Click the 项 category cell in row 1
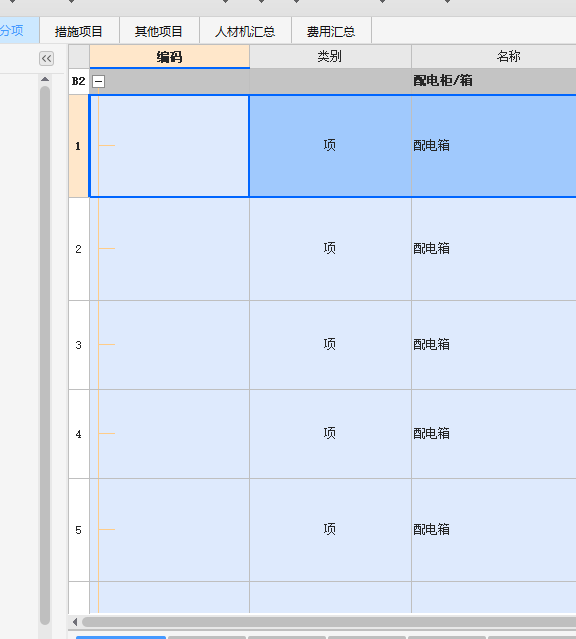 click(x=330, y=146)
